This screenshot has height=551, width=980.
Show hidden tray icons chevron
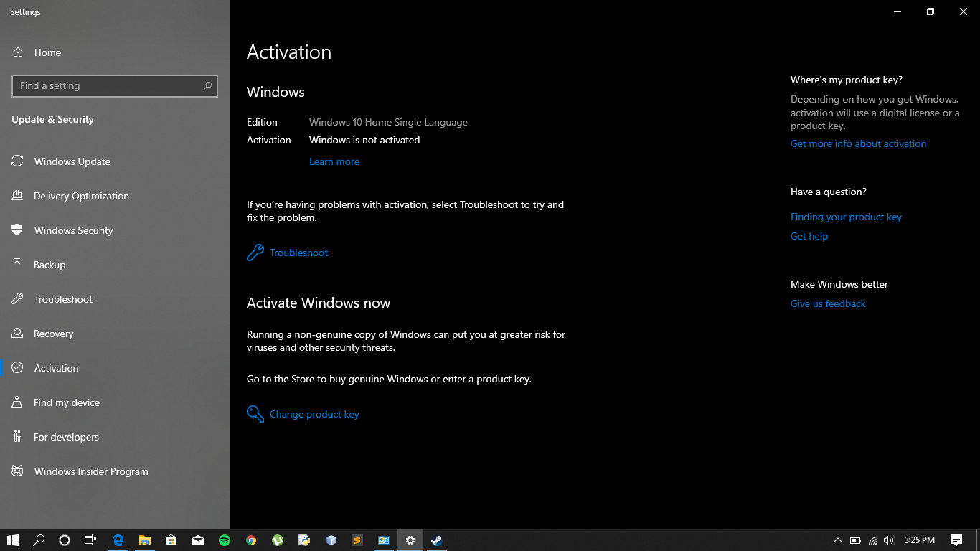point(837,540)
